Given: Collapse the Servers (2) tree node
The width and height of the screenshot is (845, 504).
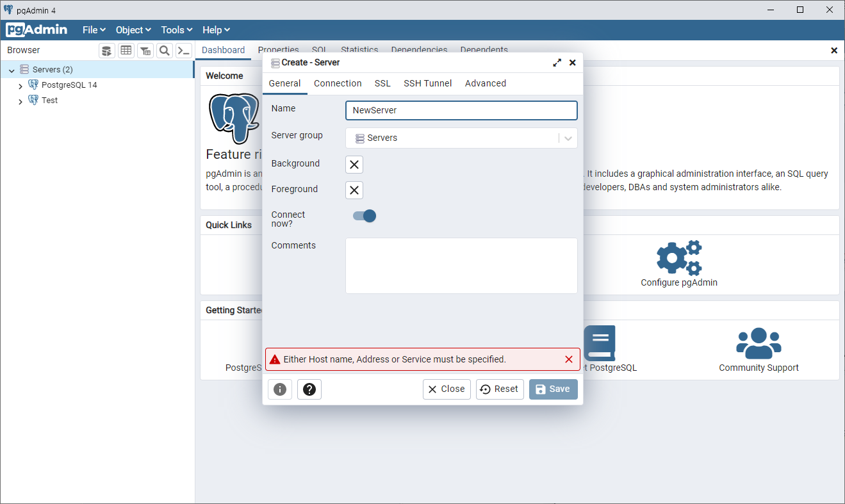Looking at the screenshot, I should pos(12,70).
